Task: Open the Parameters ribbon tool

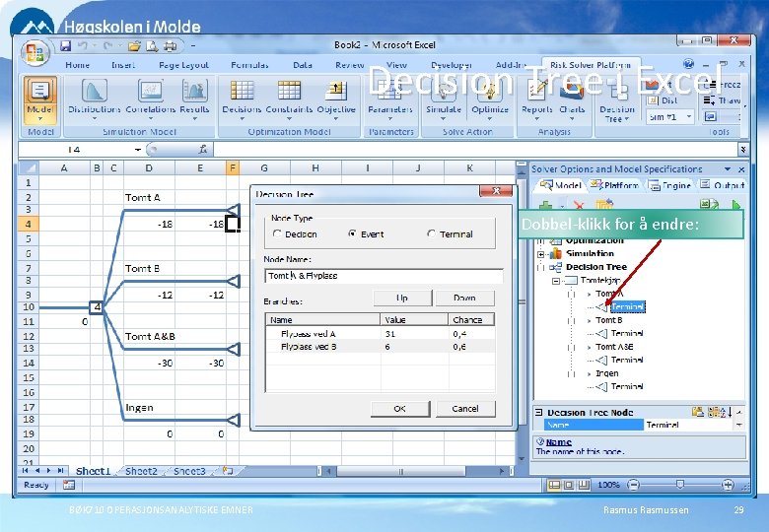Action: 390,100
